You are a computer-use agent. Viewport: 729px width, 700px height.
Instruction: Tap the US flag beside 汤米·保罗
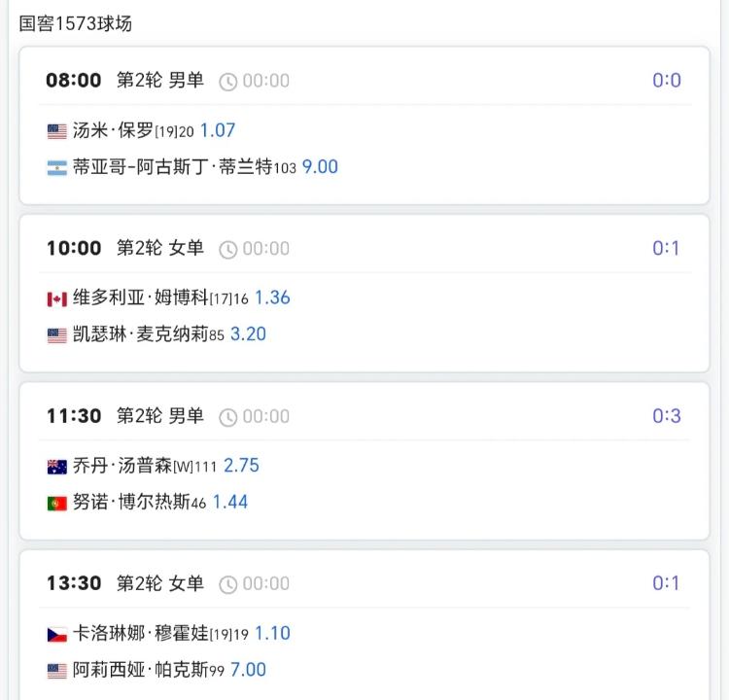click(57, 131)
